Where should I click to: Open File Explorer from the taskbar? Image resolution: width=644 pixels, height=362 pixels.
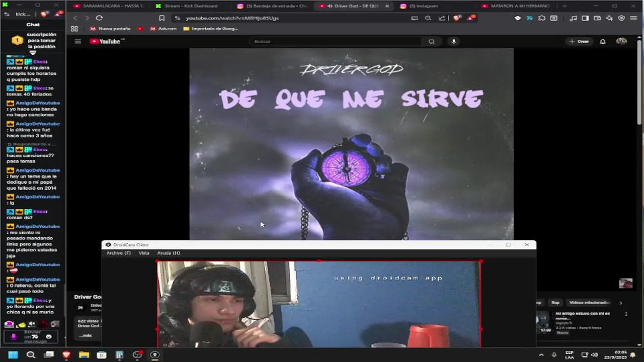pos(84,355)
